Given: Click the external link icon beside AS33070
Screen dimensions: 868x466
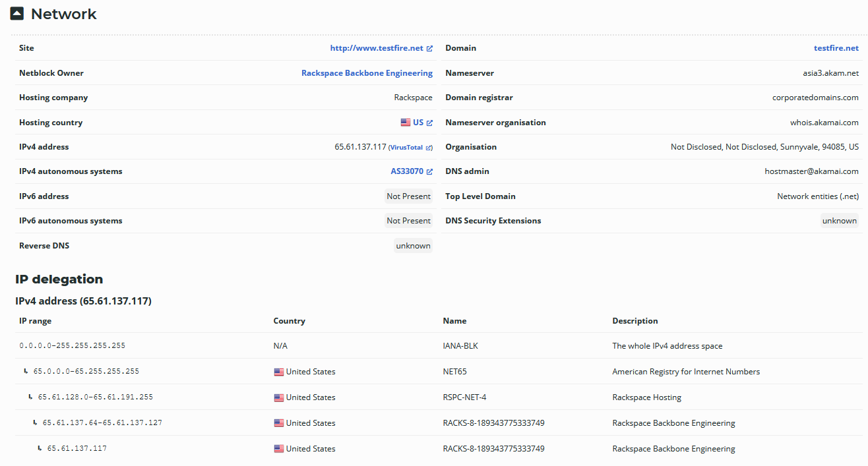Looking at the screenshot, I should (x=429, y=172).
